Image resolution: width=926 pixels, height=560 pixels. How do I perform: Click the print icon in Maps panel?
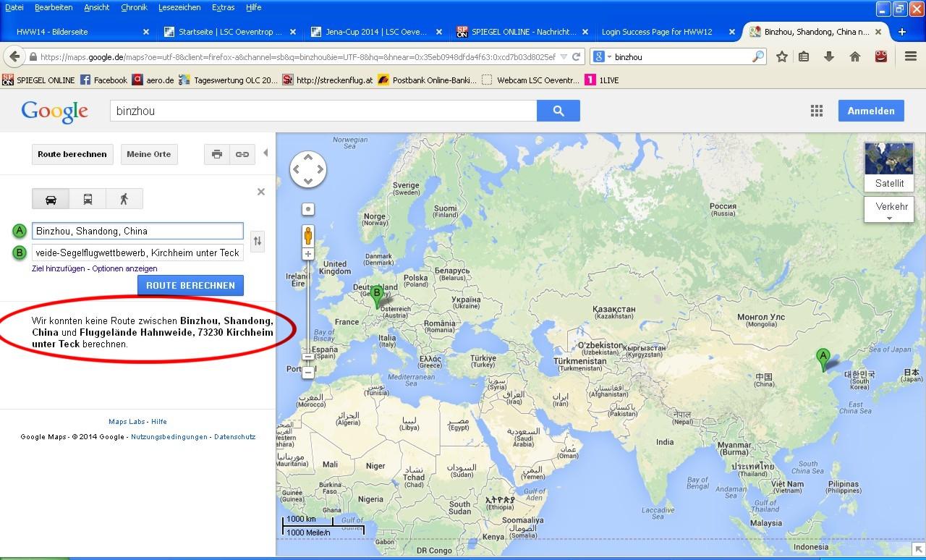216,154
